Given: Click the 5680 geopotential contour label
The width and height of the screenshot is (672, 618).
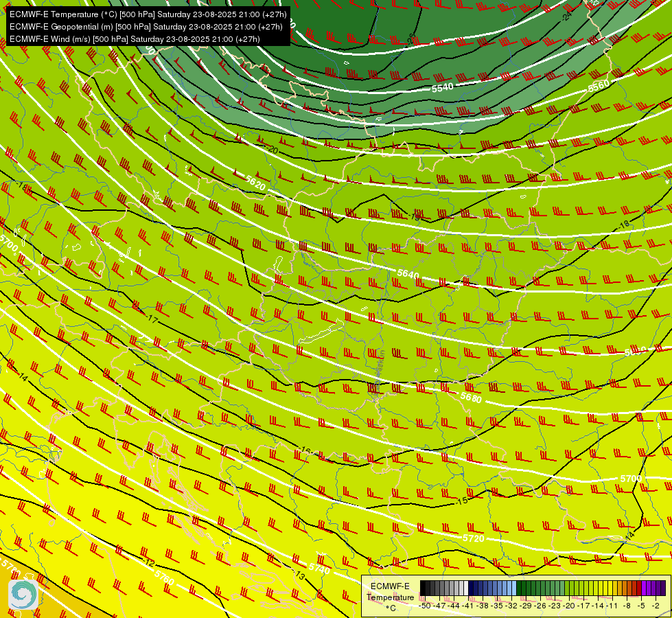Looking at the screenshot, I should pos(471,397).
